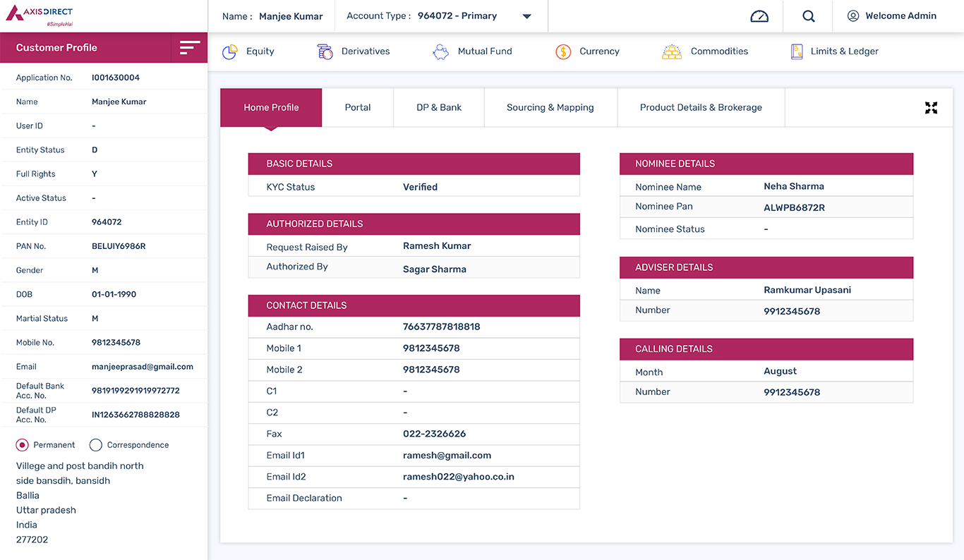
Task: Open Currency dollar coin section
Action: 587,51
